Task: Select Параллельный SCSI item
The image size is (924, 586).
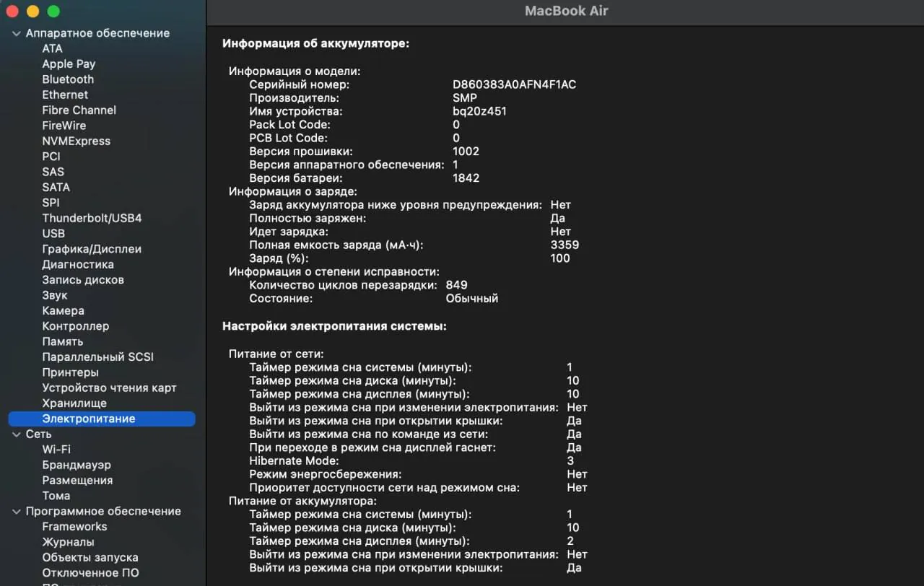Action: [x=97, y=357]
